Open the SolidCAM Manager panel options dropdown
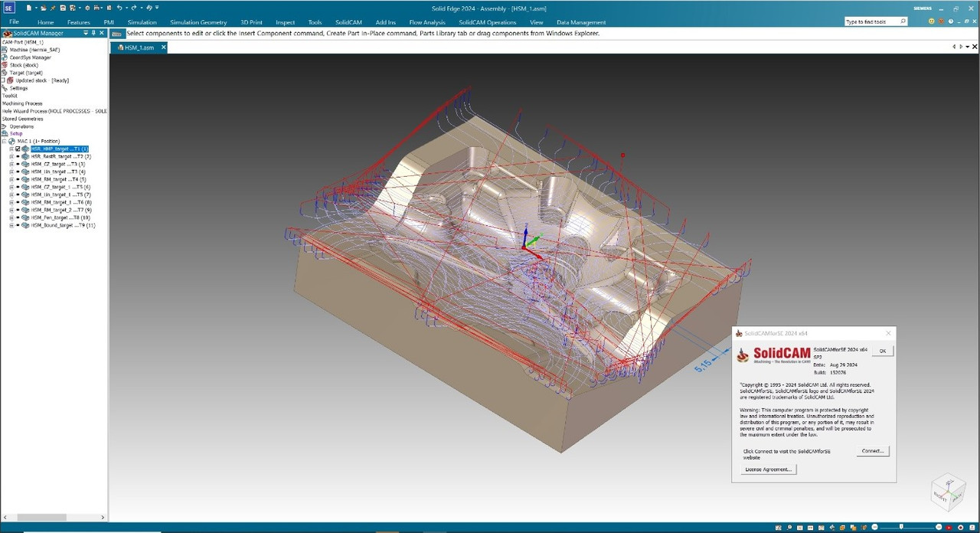980x533 pixels. coord(86,33)
